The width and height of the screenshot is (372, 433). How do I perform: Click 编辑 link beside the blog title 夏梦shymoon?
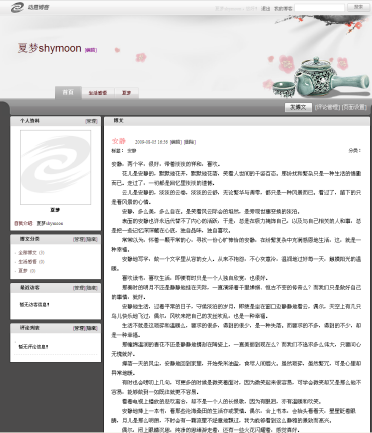point(91,50)
